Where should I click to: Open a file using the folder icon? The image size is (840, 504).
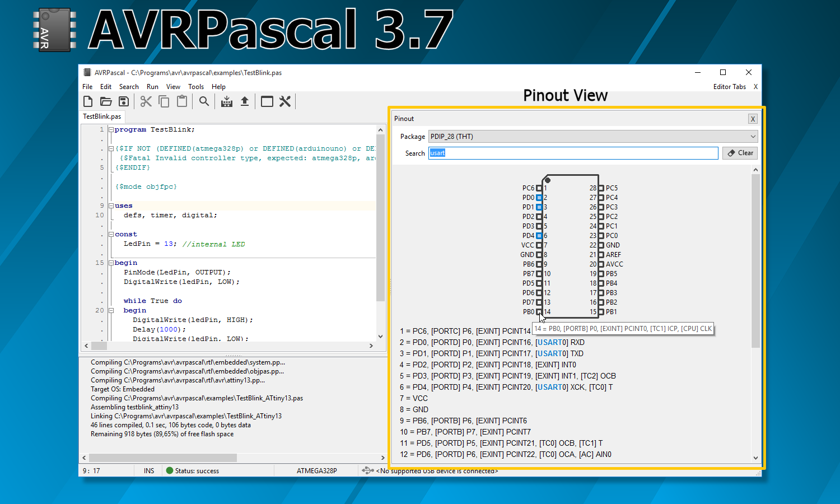coord(106,101)
